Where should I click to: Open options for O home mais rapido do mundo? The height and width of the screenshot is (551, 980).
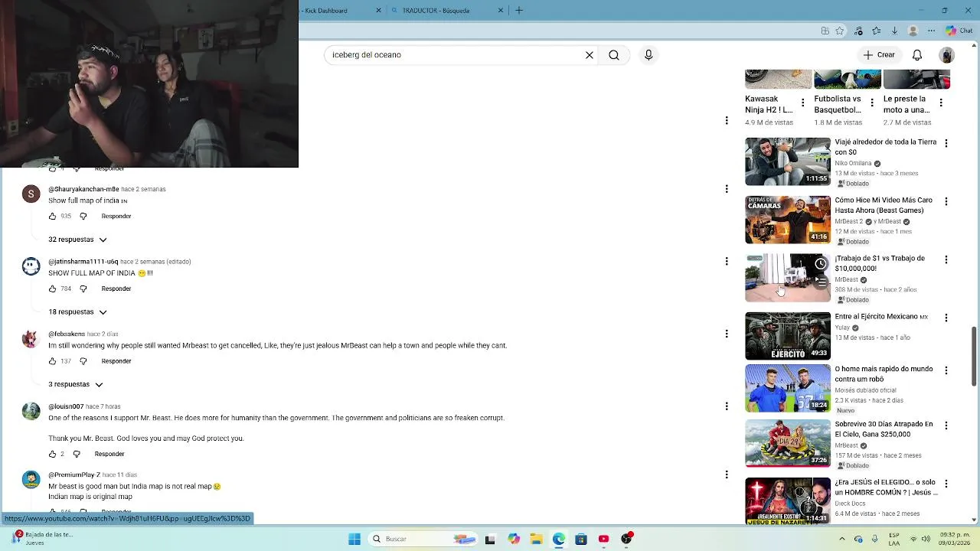tap(946, 370)
